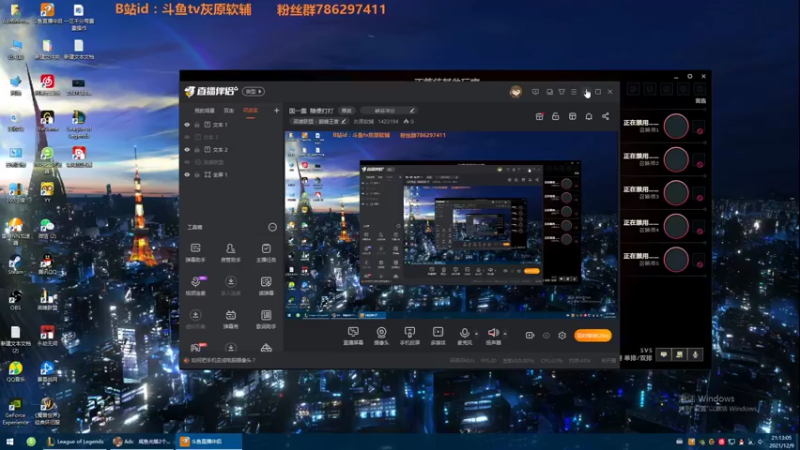Click the share icon above preview
Image resolution: width=800 pixels, height=450 pixels.
pyautogui.click(x=606, y=116)
